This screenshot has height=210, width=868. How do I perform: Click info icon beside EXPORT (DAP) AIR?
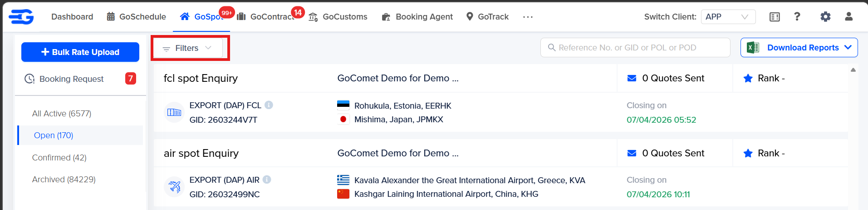click(x=267, y=180)
